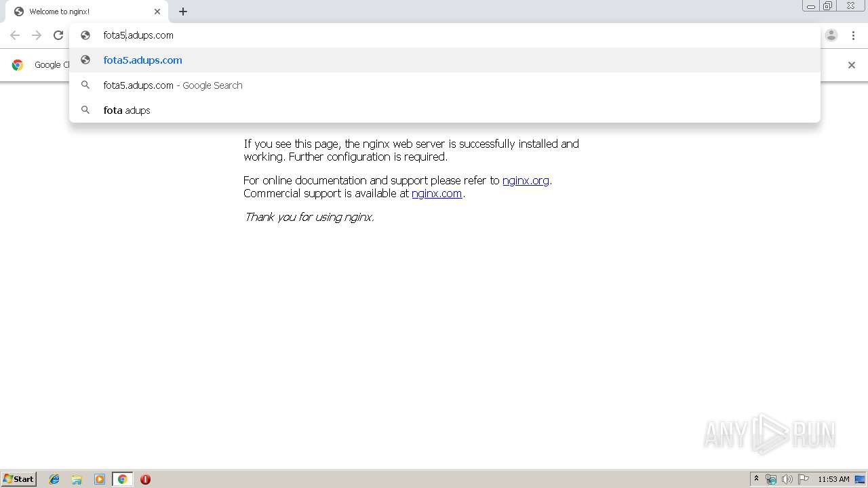
Task: Click the Chrome logo in info bar
Action: tap(18, 65)
